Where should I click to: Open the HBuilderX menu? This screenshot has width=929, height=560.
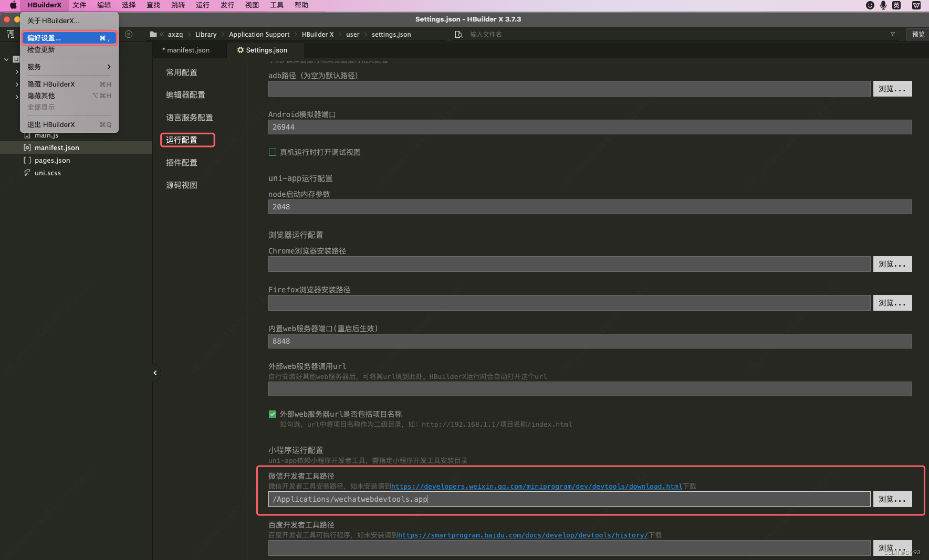point(44,5)
